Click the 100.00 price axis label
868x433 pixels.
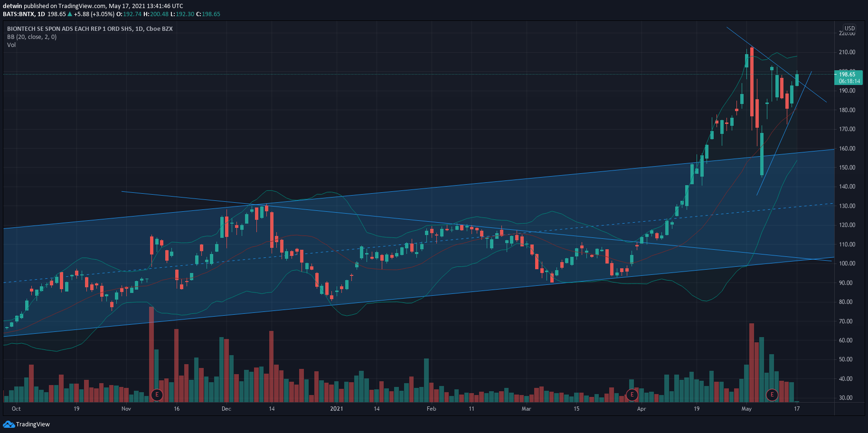click(847, 264)
